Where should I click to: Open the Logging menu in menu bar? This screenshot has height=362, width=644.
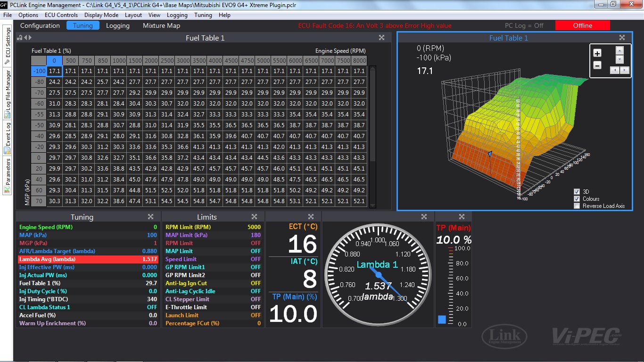click(x=177, y=15)
